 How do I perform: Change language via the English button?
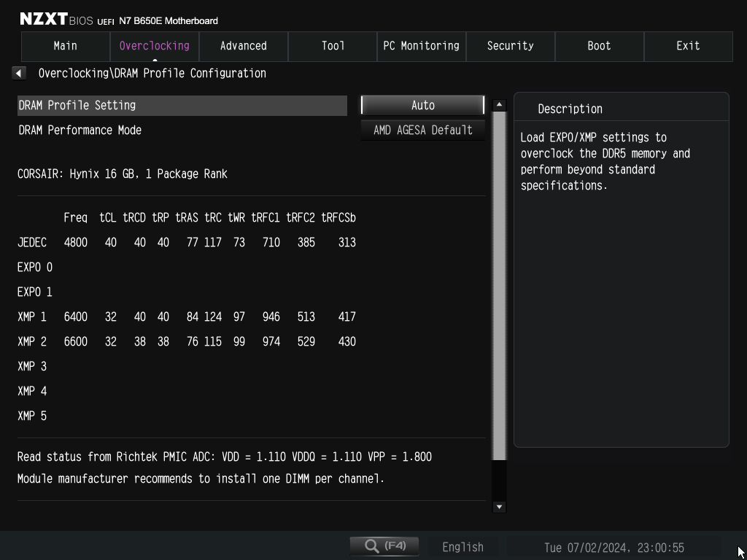point(462,547)
